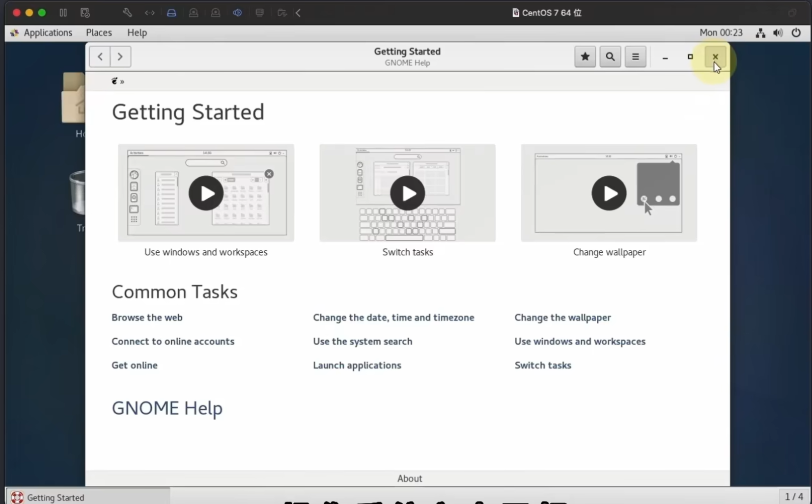
Task: Play the Switch tasks tutorial video
Action: [408, 193]
